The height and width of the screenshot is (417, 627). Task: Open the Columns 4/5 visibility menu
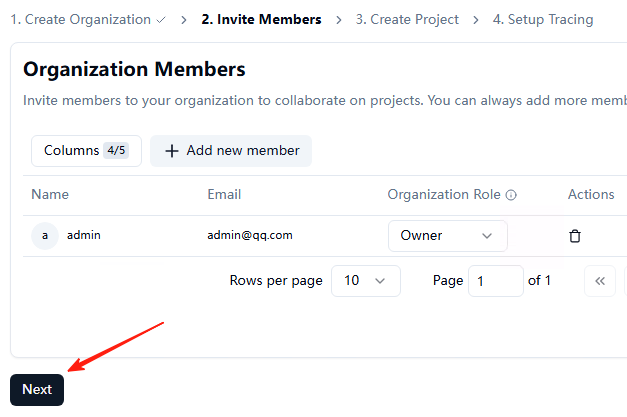[x=86, y=151]
